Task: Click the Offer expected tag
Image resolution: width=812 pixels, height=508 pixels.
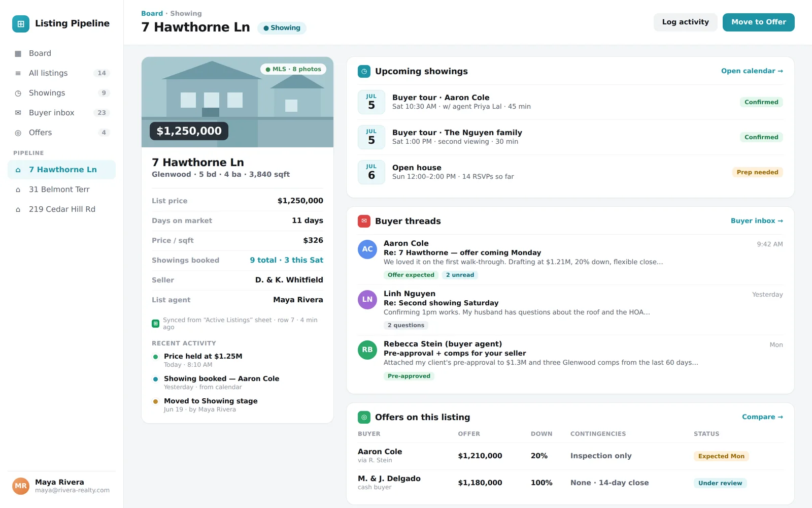Action: coord(411,275)
